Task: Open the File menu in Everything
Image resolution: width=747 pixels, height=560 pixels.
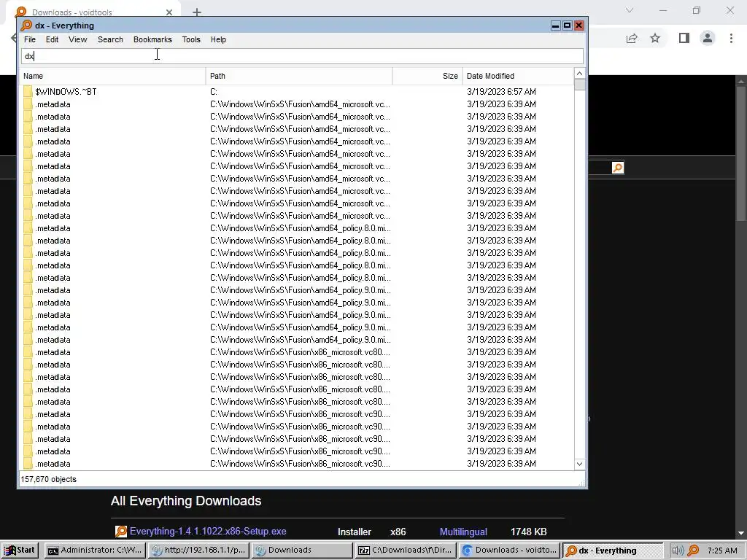Action: click(x=29, y=39)
